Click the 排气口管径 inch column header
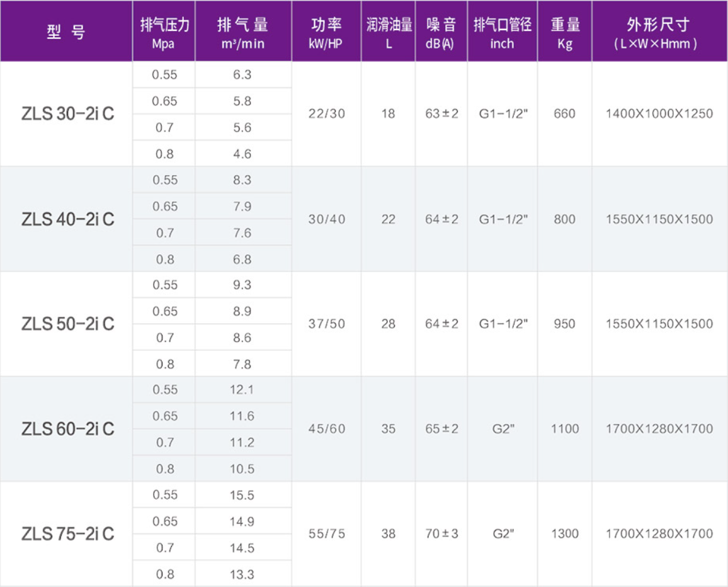This screenshot has width=728, height=587. pos(502,32)
